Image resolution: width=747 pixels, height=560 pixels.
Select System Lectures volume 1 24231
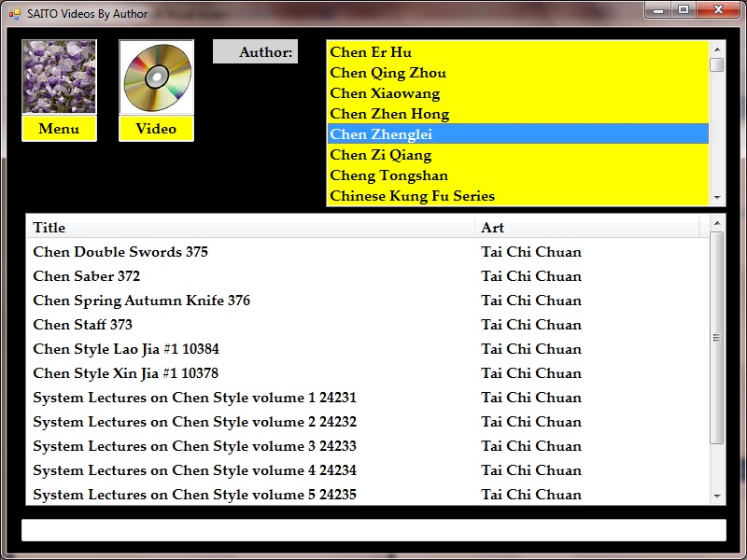click(x=368, y=398)
